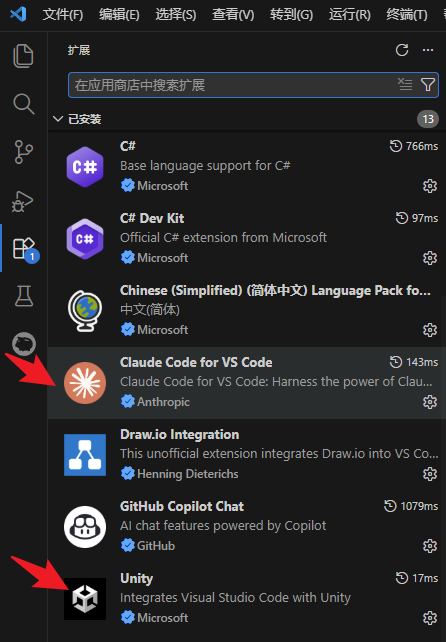Open the Explorer view in activity bar
This screenshot has width=446, height=642.
click(23, 56)
